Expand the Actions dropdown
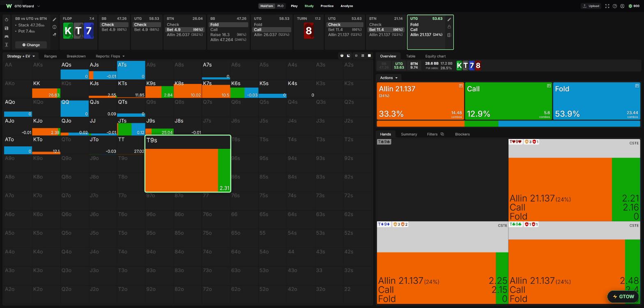The image size is (644, 308). tap(389, 78)
